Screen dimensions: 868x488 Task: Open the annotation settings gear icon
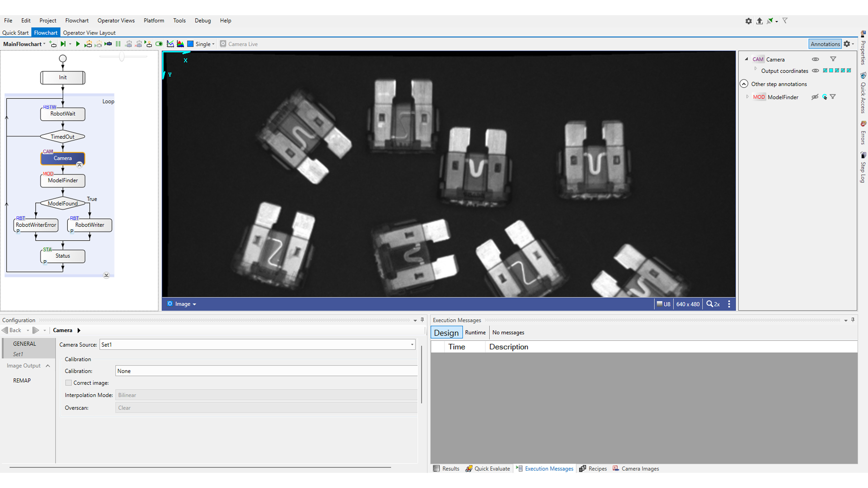coord(847,44)
